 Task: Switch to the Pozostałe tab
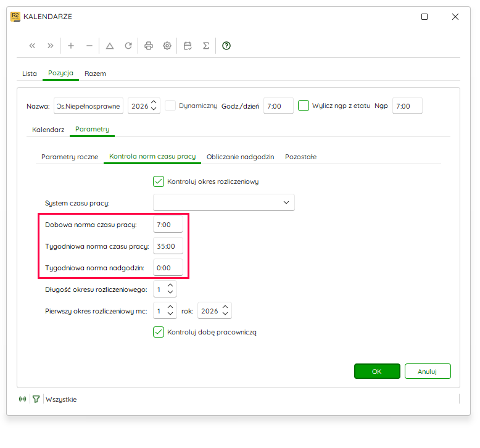[x=300, y=157]
